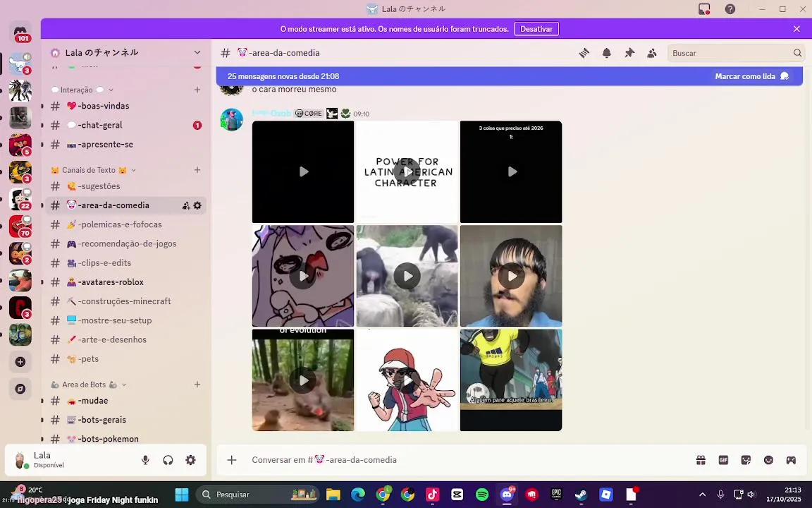Open the Alguém pare aquele brasileiro video
The image size is (812, 508).
click(x=511, y=380)
